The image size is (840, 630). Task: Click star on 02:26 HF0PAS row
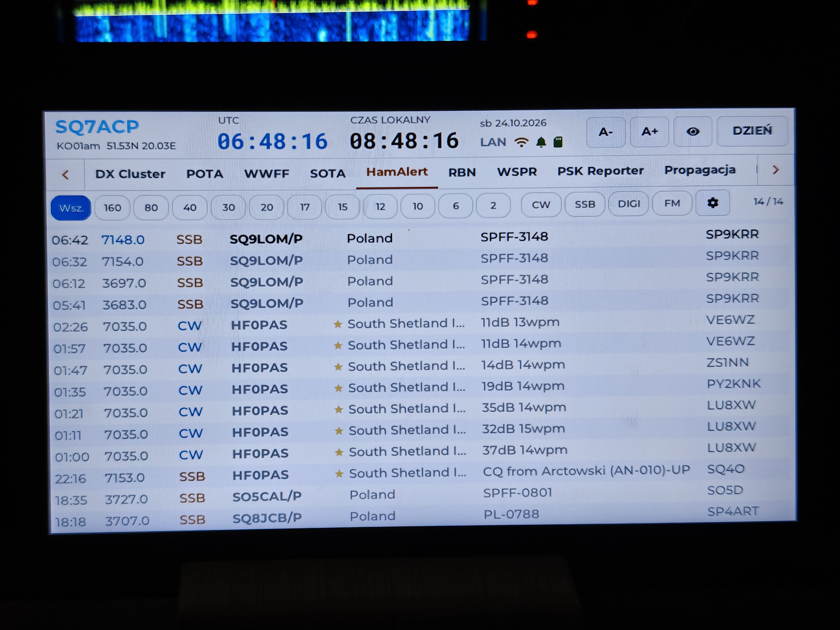pyautogui.click(x=338, y=324)
